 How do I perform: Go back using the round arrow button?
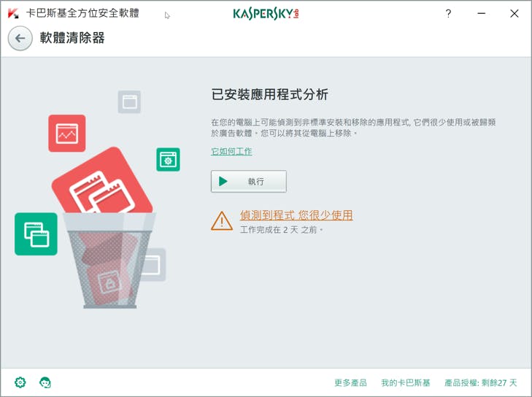coord(20,39)
